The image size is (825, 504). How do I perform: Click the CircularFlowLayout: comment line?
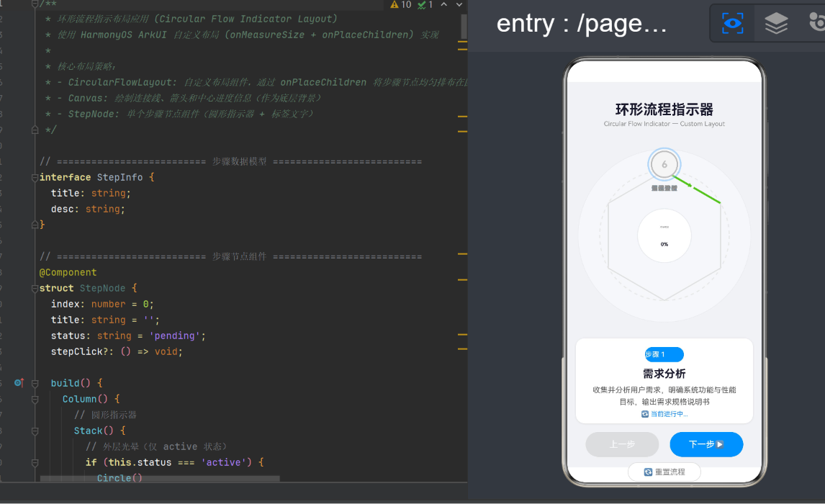256,83
